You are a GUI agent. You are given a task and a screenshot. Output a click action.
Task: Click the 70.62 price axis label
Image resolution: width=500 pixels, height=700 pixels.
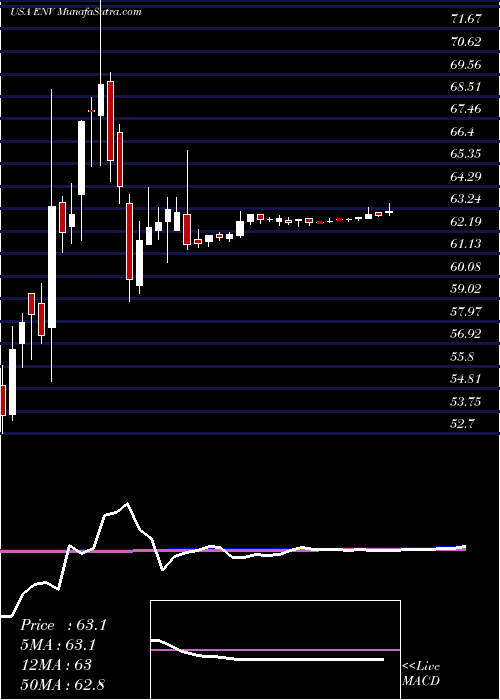click(x=466, y=42)
